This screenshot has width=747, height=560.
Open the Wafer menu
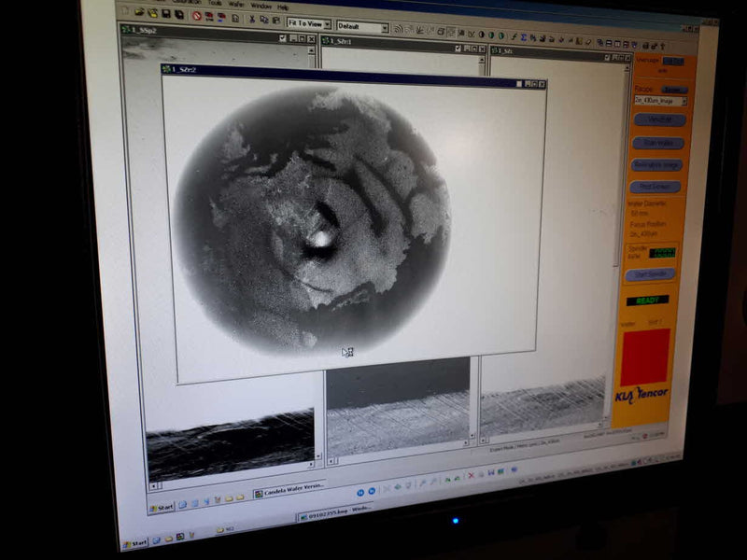coord(237,4)
